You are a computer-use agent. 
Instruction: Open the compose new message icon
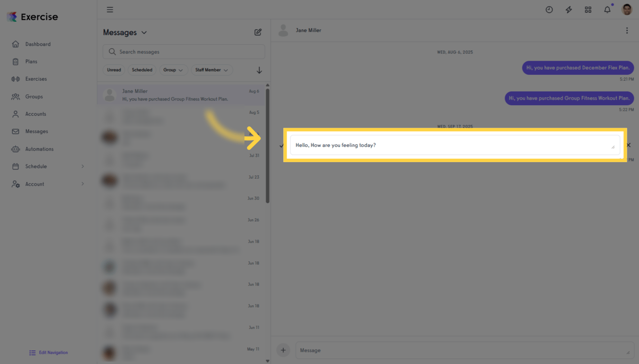click(258, 32)
